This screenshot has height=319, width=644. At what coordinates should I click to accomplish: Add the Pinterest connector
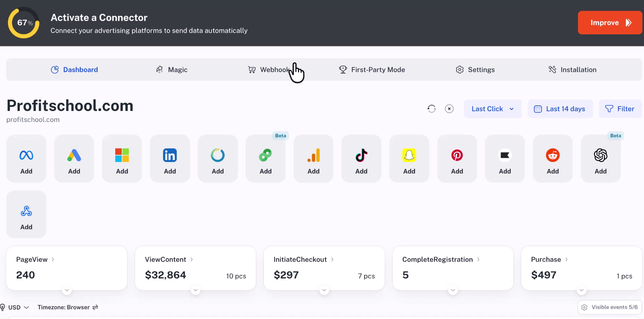click(457, 159)
